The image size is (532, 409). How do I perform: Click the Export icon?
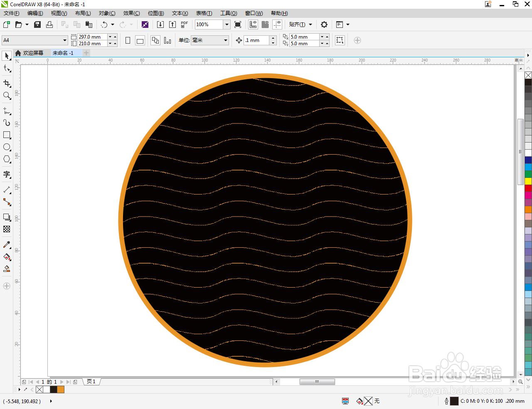[x=172, y=25]
